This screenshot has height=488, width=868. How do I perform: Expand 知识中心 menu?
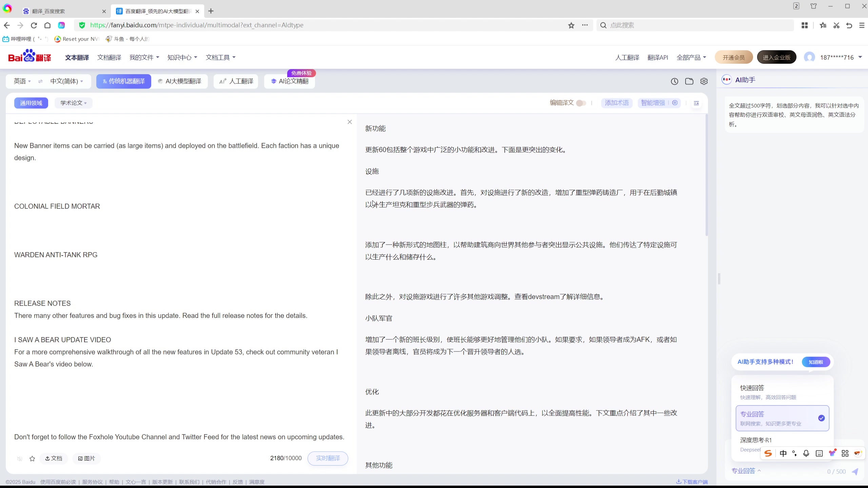click(x=182, y=58)
